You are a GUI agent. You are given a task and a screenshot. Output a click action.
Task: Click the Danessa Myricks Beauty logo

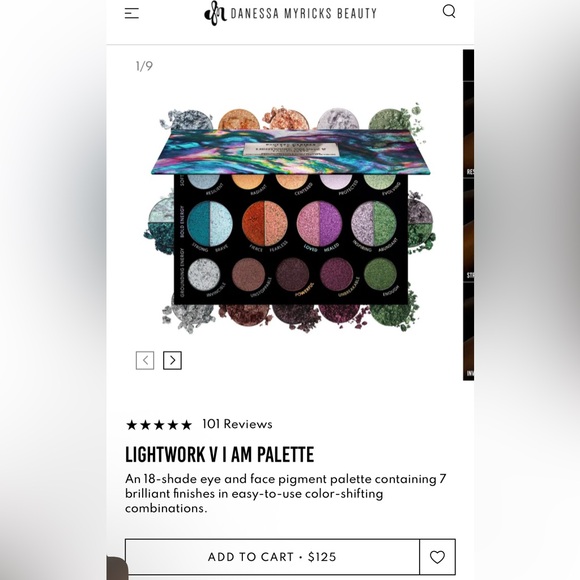(x=290, y=13)
